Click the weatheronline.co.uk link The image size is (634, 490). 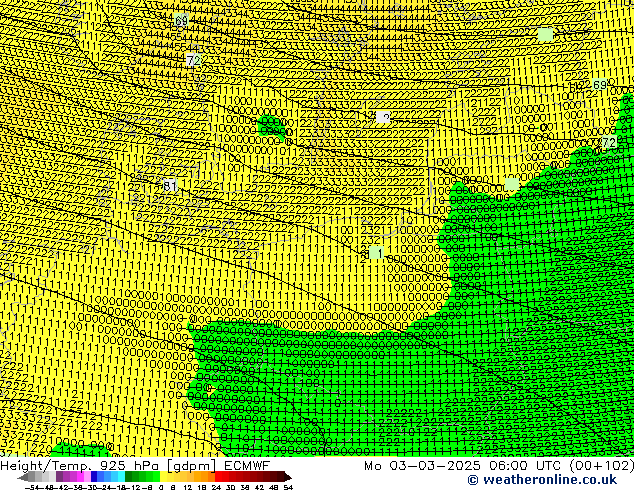pyautogui.click(x=542, y=480)
